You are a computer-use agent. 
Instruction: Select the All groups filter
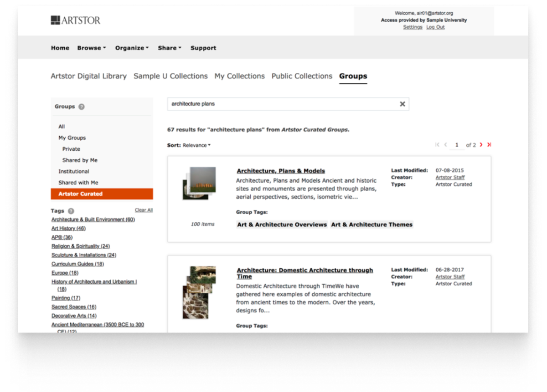pos(62,127)
